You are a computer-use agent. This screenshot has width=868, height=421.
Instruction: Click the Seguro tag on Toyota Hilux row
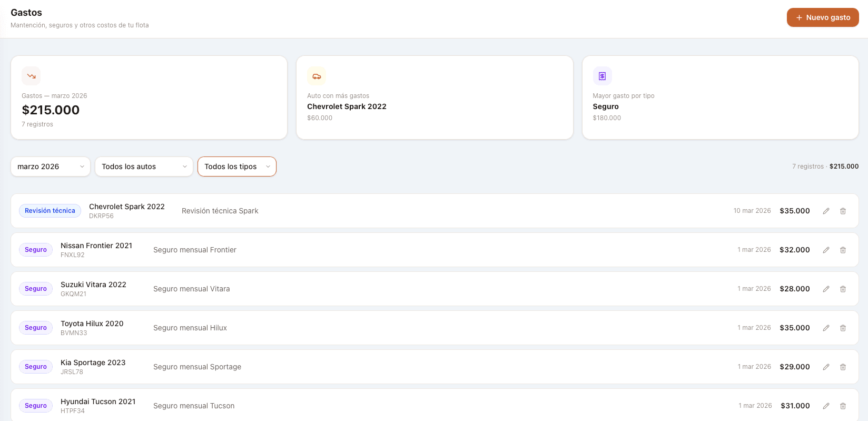(x=36, y=328)
